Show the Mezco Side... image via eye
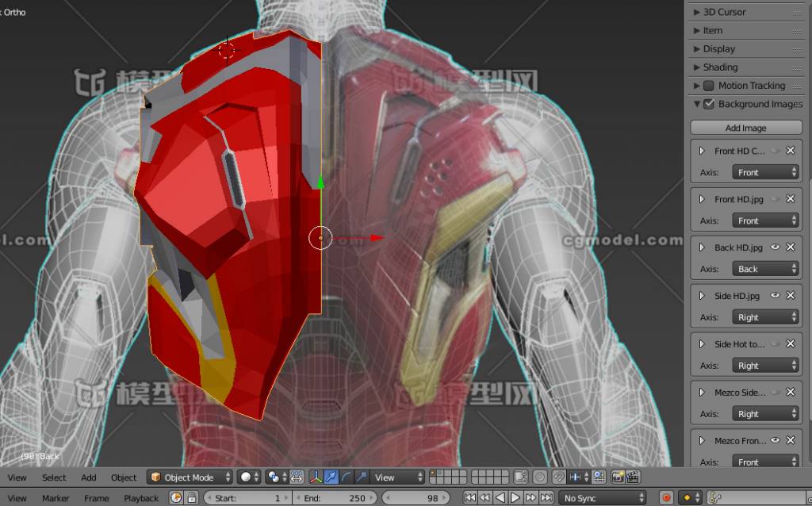The height and width of the screenshot is (506, 812). click(776, 392)
